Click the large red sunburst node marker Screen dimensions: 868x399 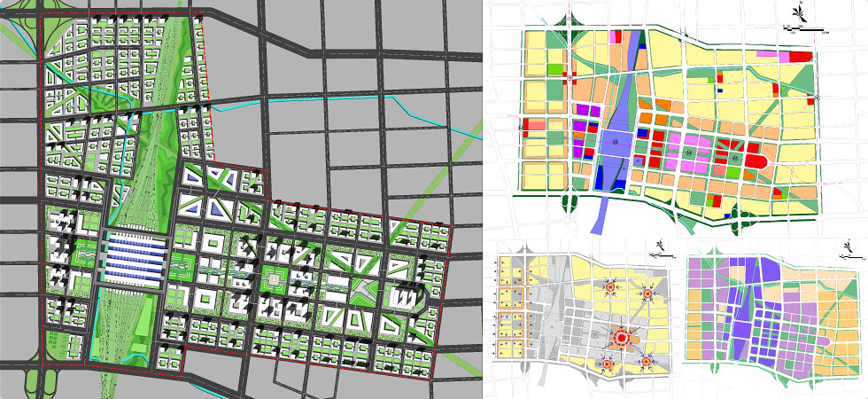pos(622,338)
